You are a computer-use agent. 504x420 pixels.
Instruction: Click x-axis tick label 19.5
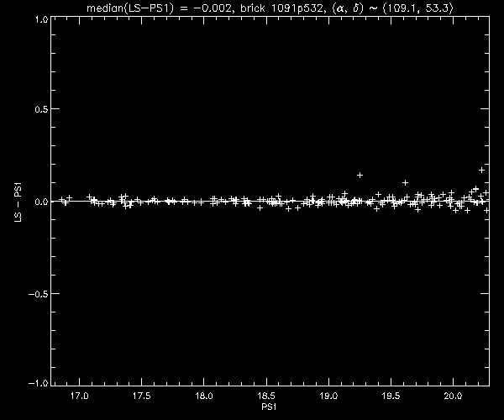(x=391, y=396)
